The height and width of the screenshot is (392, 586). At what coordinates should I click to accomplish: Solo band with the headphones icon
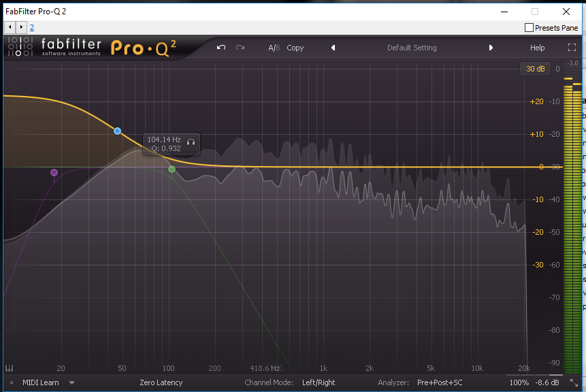tap(191, 142)
